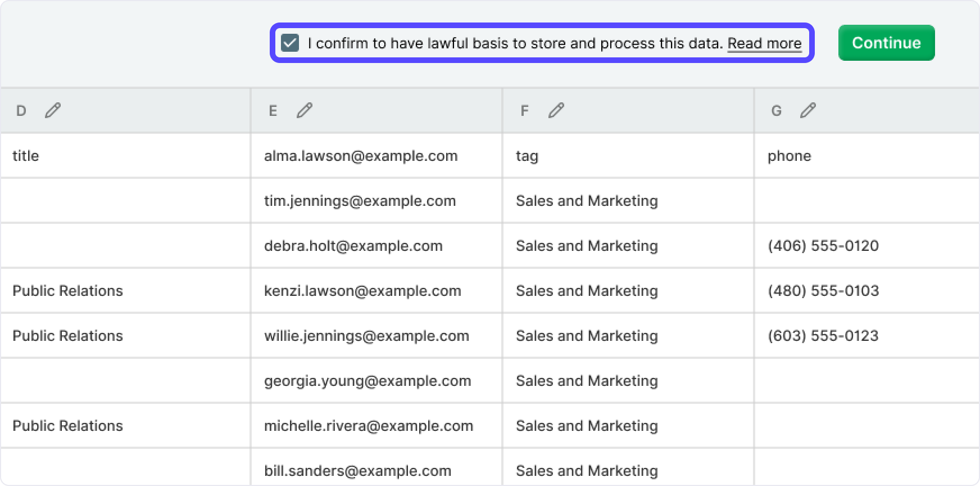The image size is (980, 486).
Task: Click Public Relations in michelle.rivera row
Action: [x=125, y=426]
